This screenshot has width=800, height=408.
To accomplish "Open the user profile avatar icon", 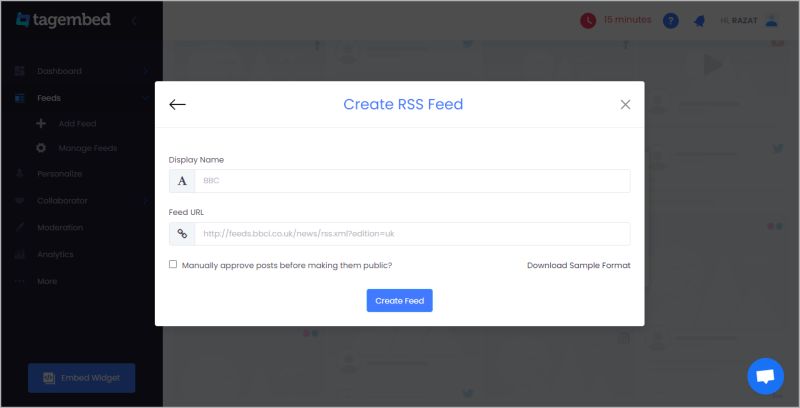I will 771,20.
